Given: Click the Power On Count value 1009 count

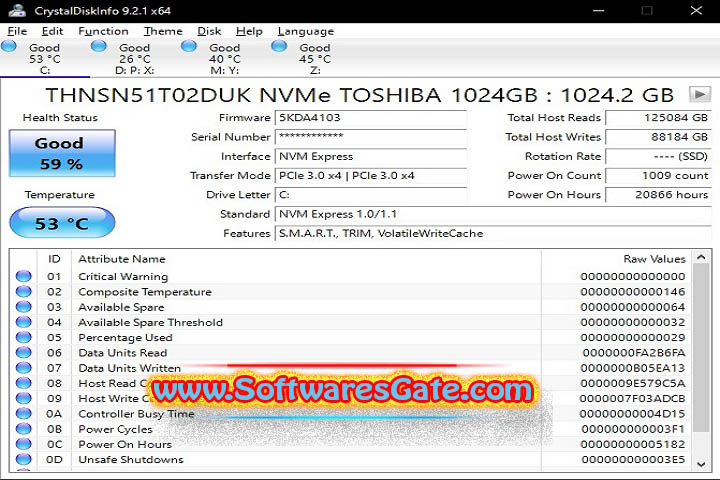Looking at the screenshot, I should tap(658, 175).
